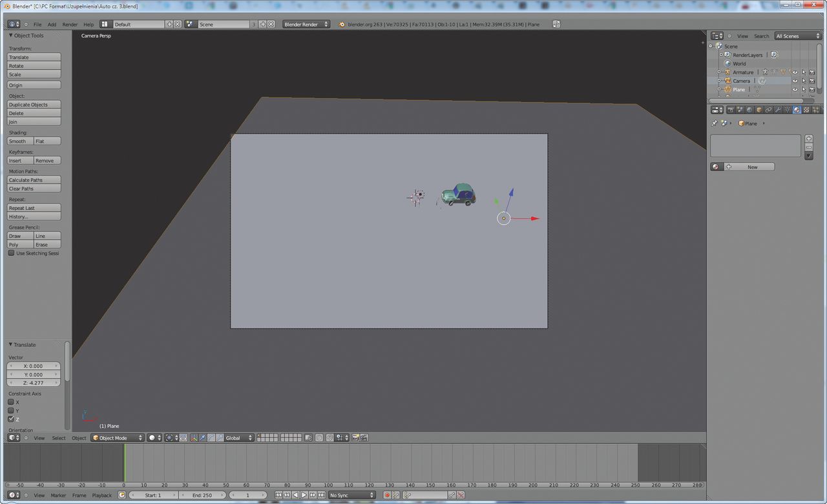Add a new scene plus icon

click(x=263, y=25)
